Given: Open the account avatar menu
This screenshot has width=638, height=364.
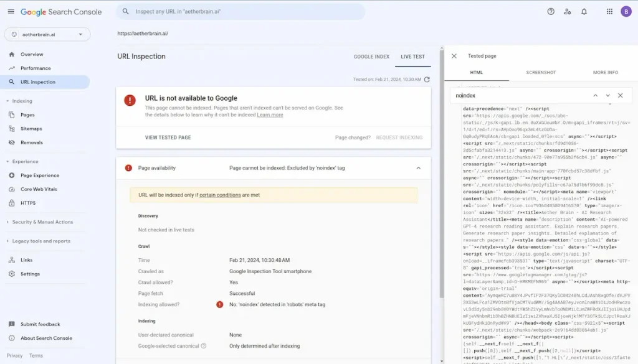Looking at the screenshot, I should tap(626, 11).
